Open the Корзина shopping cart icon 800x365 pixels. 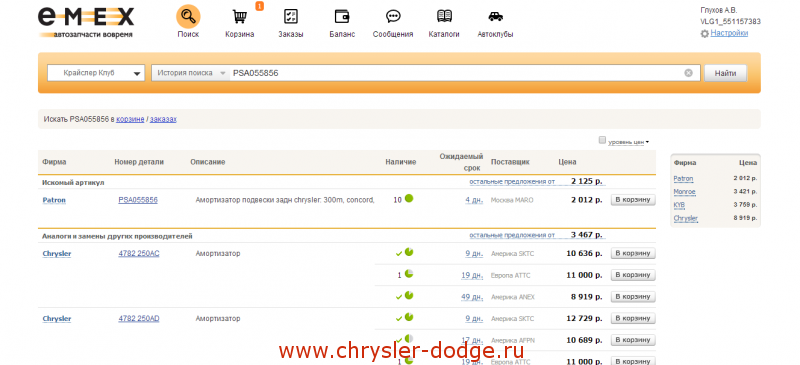239,17
